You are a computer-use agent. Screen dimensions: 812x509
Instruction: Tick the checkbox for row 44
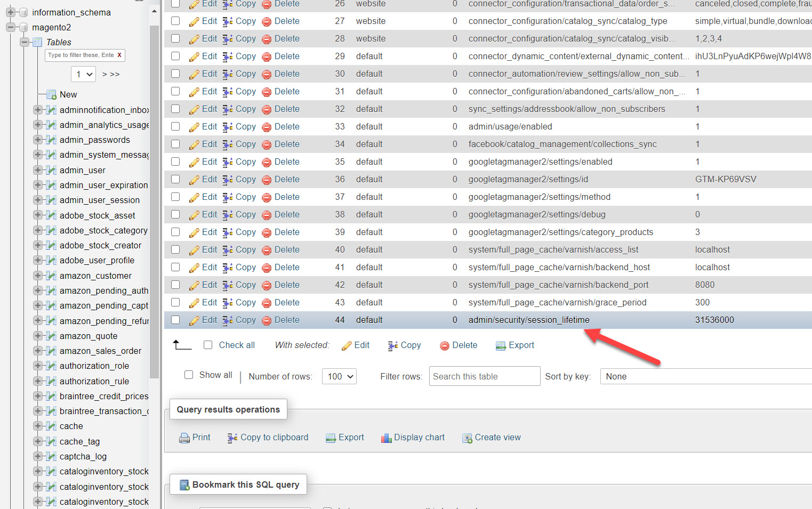coord(175,320)
